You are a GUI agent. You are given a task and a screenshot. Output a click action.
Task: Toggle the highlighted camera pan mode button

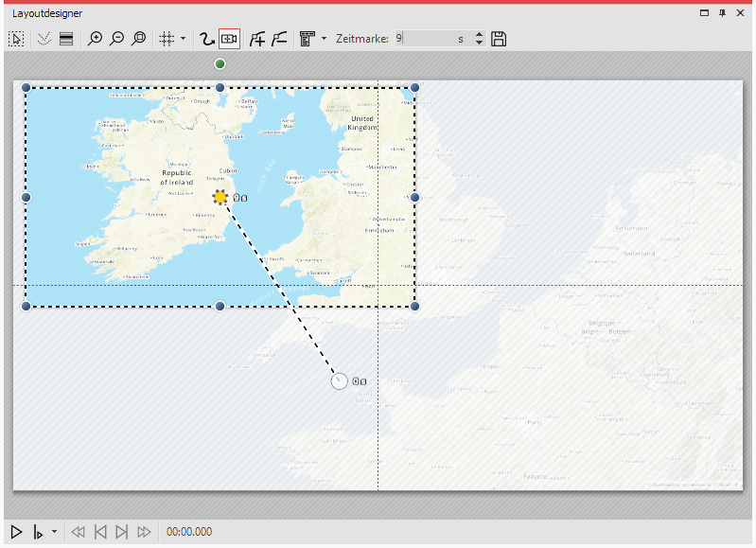[x=229, y=39]
